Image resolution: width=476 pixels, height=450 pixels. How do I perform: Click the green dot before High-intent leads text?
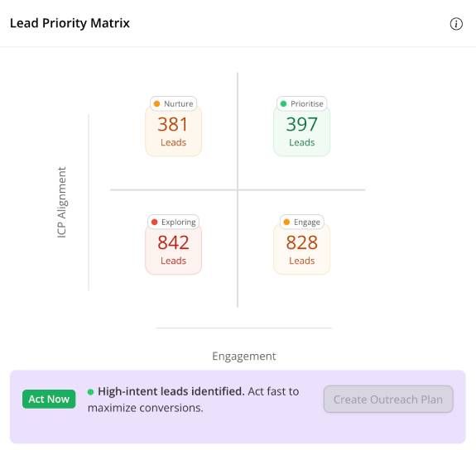pyautogui.click(x=90, y=392)
